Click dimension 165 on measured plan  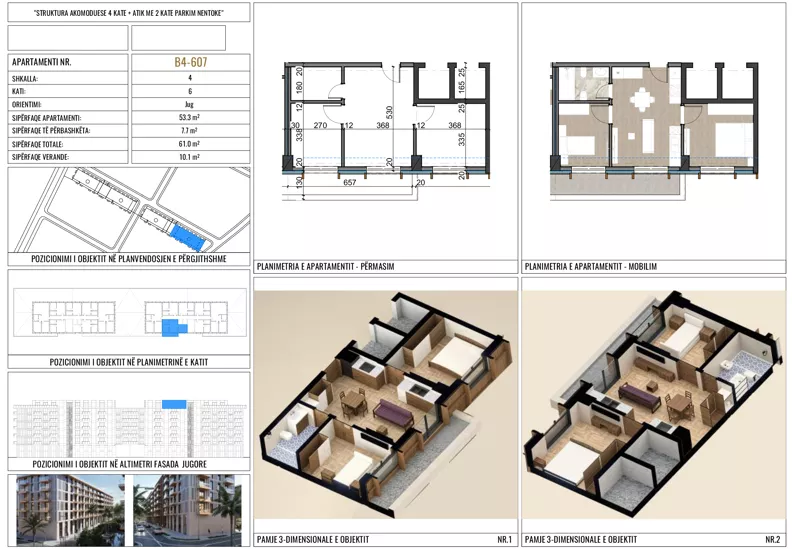point(461,86)
